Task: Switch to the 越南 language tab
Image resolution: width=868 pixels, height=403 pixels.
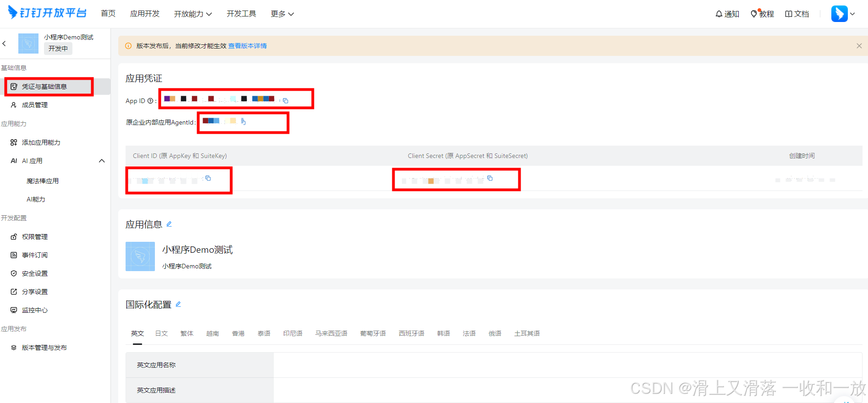Action: point(213,333)
